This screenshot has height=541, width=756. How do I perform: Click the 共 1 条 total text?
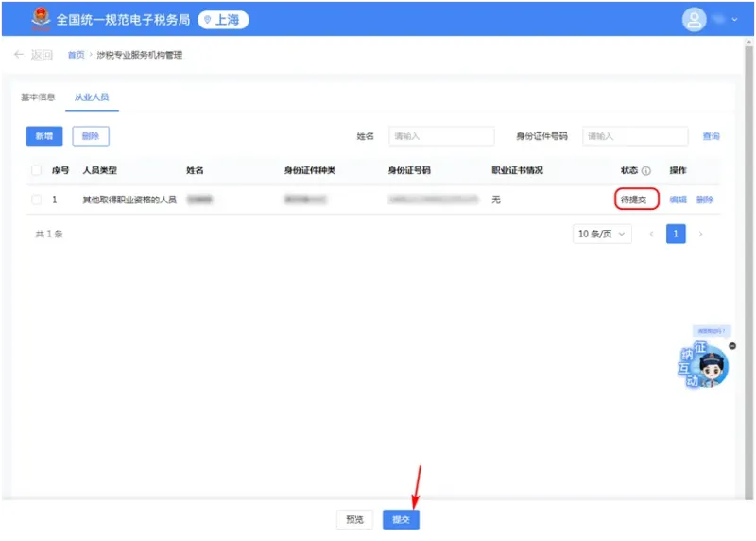tap(49, 234)
